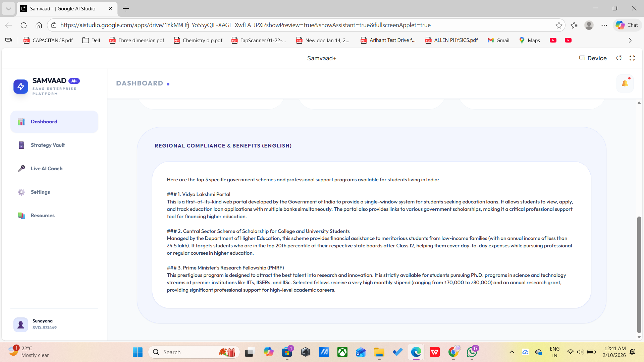Image resolution: width=644 pixels, height=362 pixels.
Task: Show more bookmarks overflow chevron
Action: pyautogui.click(x=630, y=40)
